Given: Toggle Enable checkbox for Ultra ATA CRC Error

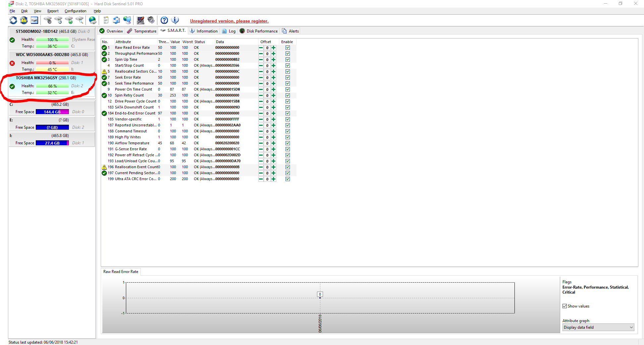Looking at the screenshot, I should pyautogui.click(x=288, y=179).
